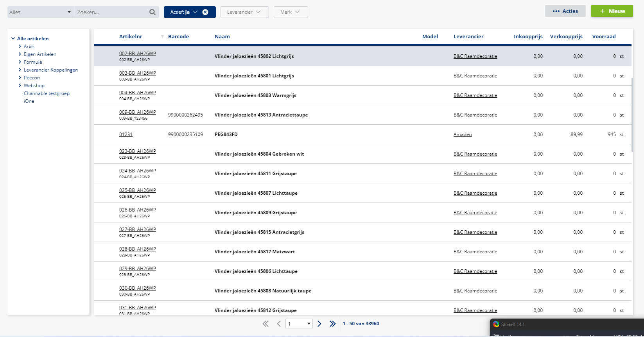644x337 pixels.
Task: Click in the Zoeken search field
Action: [x=109, y=12]
